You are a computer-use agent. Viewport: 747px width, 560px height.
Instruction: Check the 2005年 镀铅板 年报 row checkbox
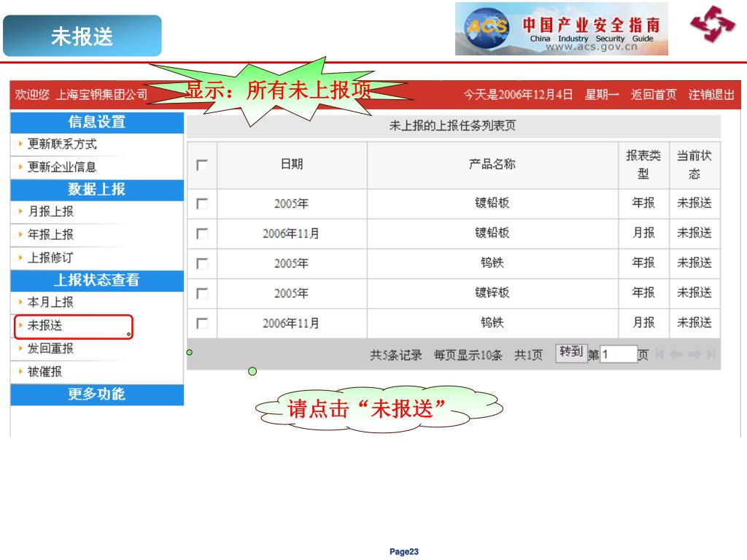click(x=202, y=204)
